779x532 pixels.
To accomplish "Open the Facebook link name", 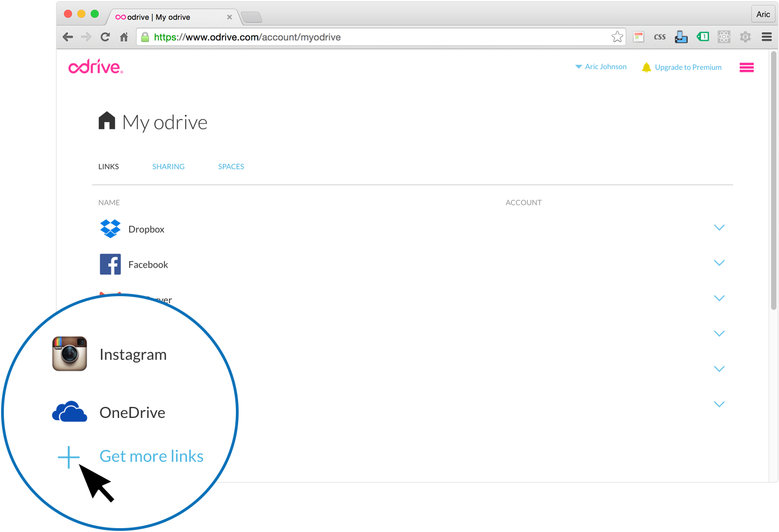I will 148,264.
